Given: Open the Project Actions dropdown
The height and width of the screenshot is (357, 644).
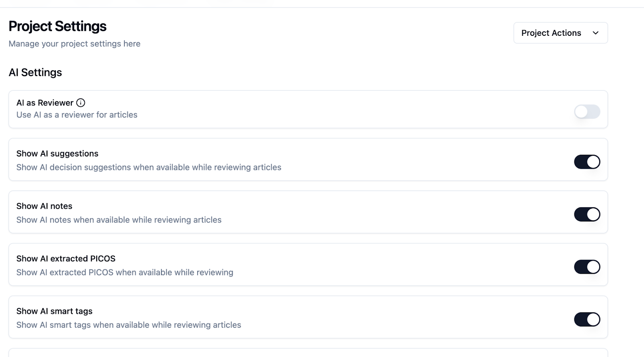Looking at the screenshot, I should 560,33.
